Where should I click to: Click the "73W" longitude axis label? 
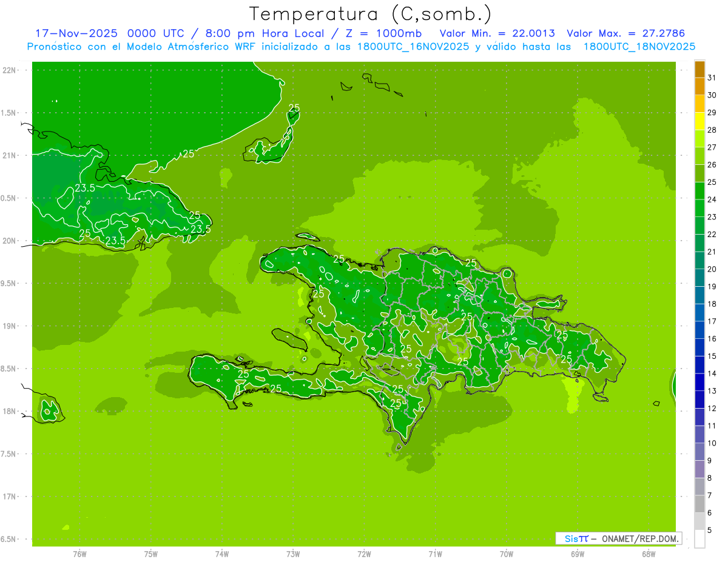point(293,554)
